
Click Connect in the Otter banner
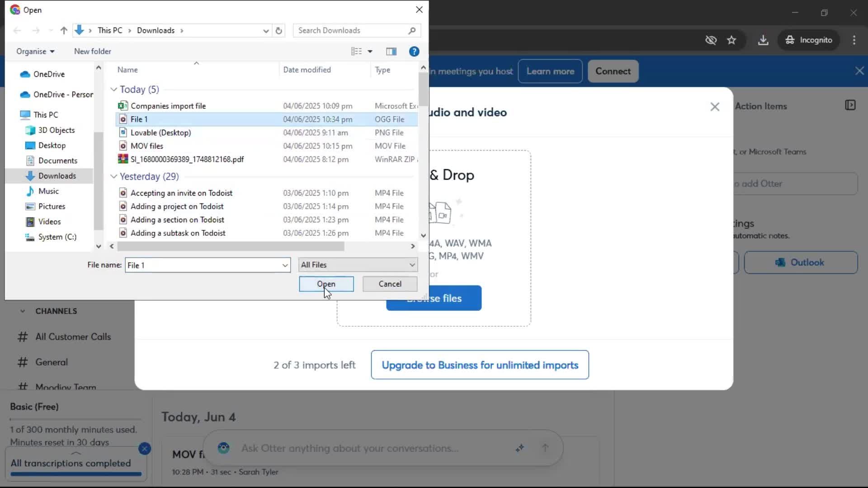tap(613, 71)
